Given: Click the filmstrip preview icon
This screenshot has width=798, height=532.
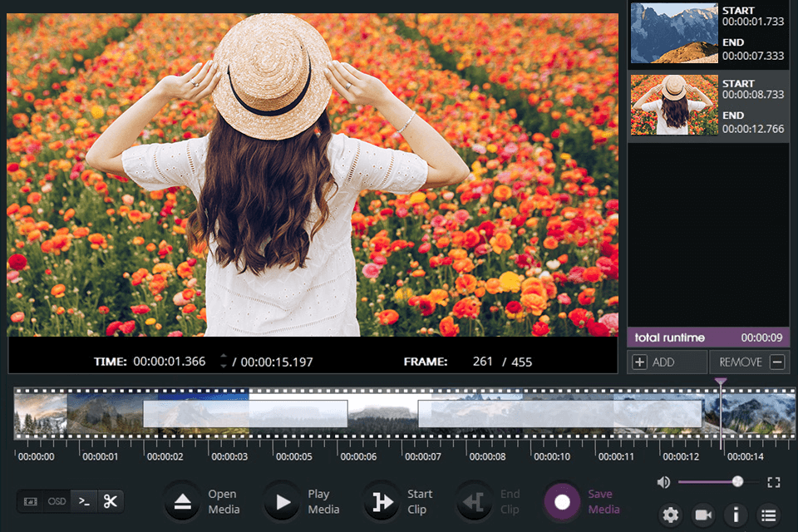Looking at the screenshot, I should point(32,501).
